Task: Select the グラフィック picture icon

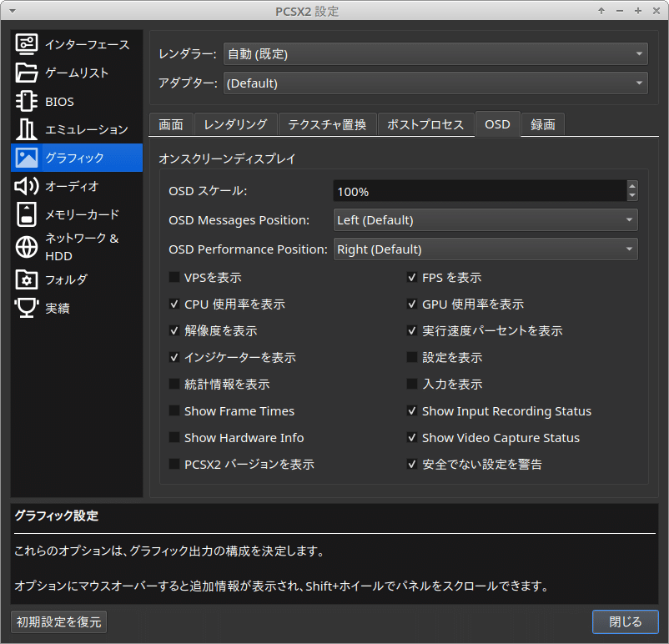Action: (27, 158)
